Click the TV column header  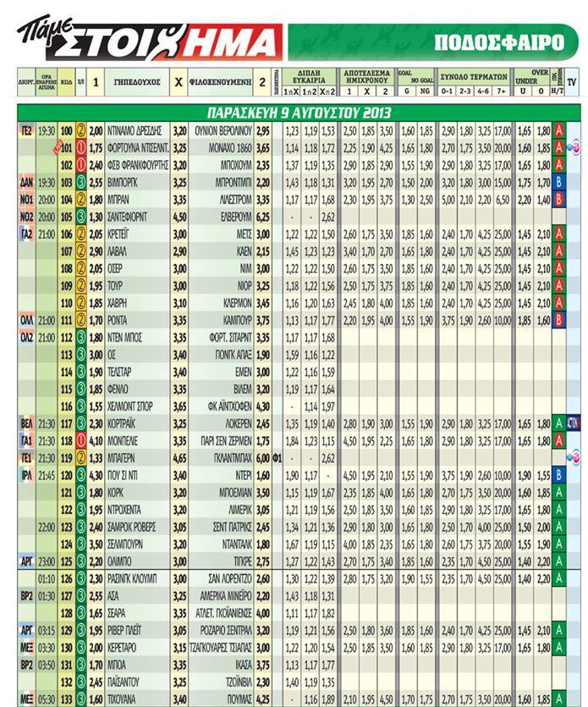pos(572,82)
